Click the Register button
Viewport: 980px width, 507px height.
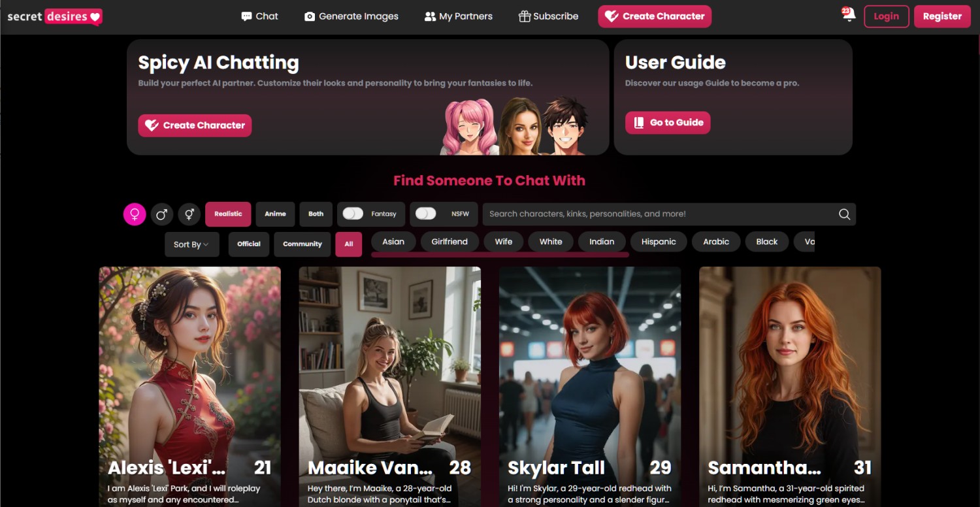pos(941,16)
